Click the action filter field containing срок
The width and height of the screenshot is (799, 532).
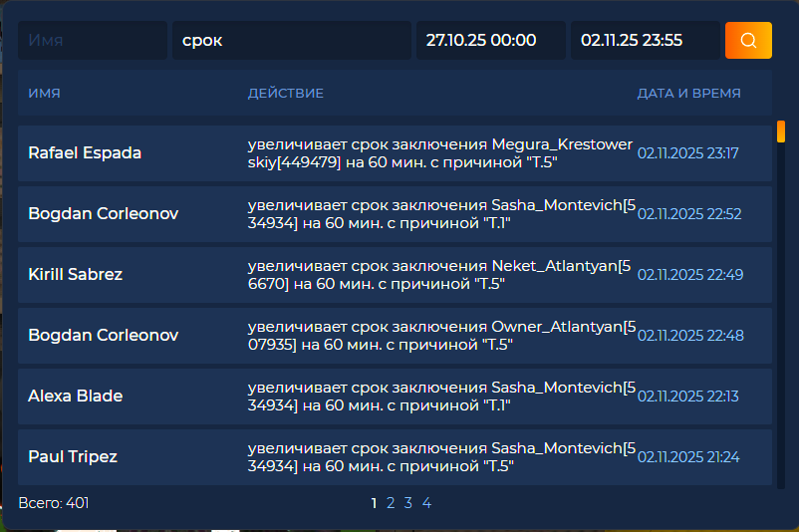[x=291, y=41]
